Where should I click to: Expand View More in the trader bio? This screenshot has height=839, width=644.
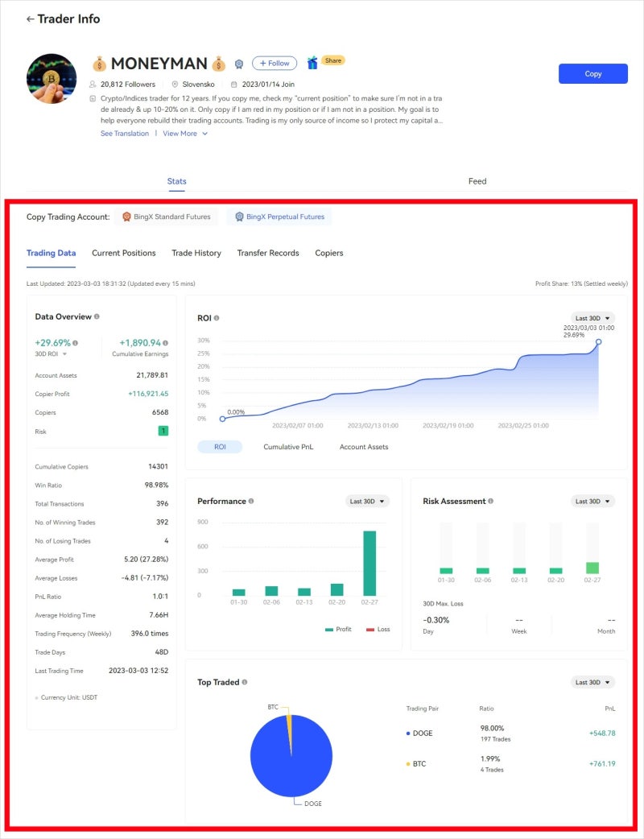pos(181,133)
